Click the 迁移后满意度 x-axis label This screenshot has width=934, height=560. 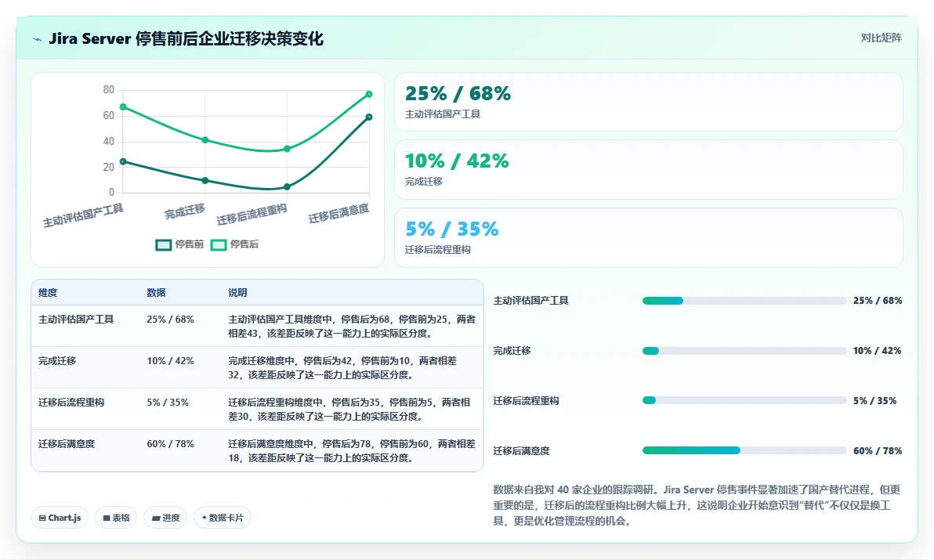pyautogui.click(x=338, y=213)
